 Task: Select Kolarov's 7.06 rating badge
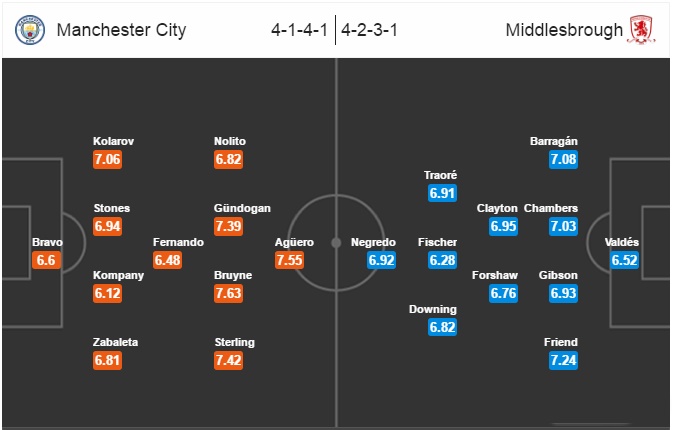pyautogui.click(x=108, y=160)
